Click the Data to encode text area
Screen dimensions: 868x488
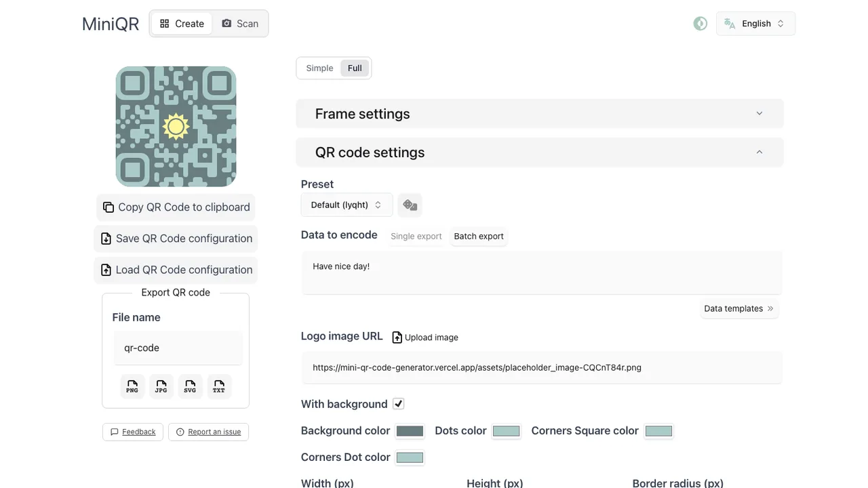tap(542, 272)
